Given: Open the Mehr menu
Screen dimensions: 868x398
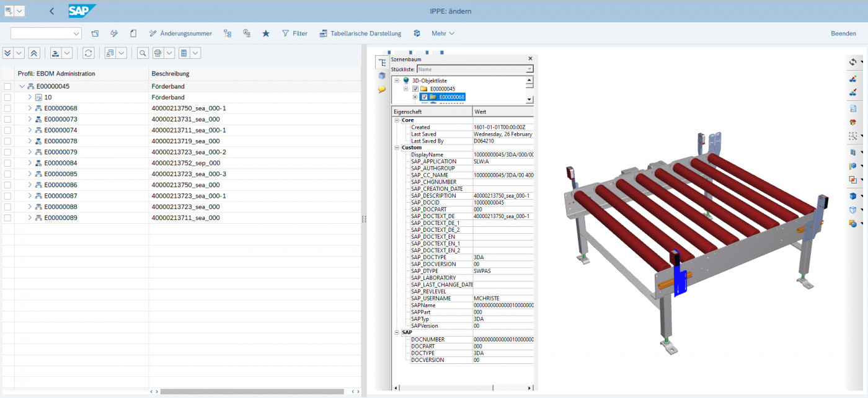Looking at the screenshot, I should [443, 33].
